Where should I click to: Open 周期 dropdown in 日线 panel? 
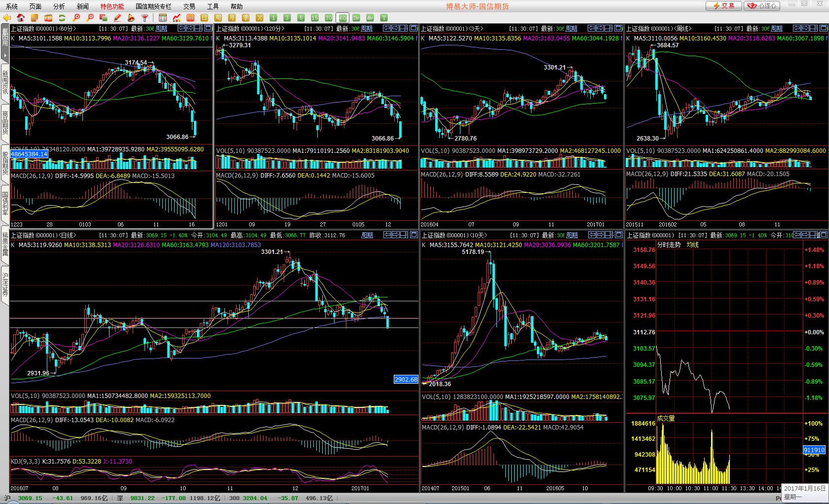click(367, 235)
